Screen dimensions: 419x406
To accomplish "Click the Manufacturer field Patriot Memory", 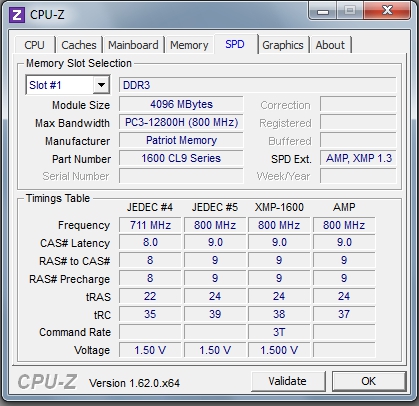I will point(181,140).
